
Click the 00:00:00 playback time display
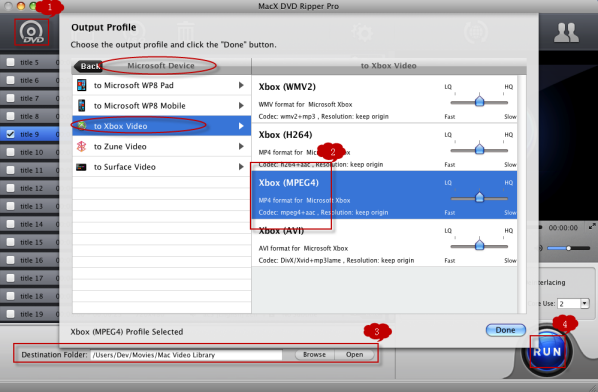tap(563, 228)
